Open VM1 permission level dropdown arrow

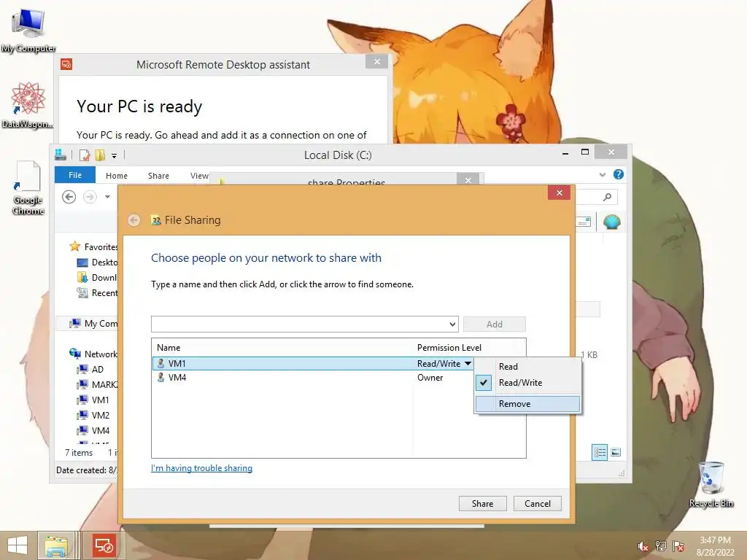click(468, 364)
